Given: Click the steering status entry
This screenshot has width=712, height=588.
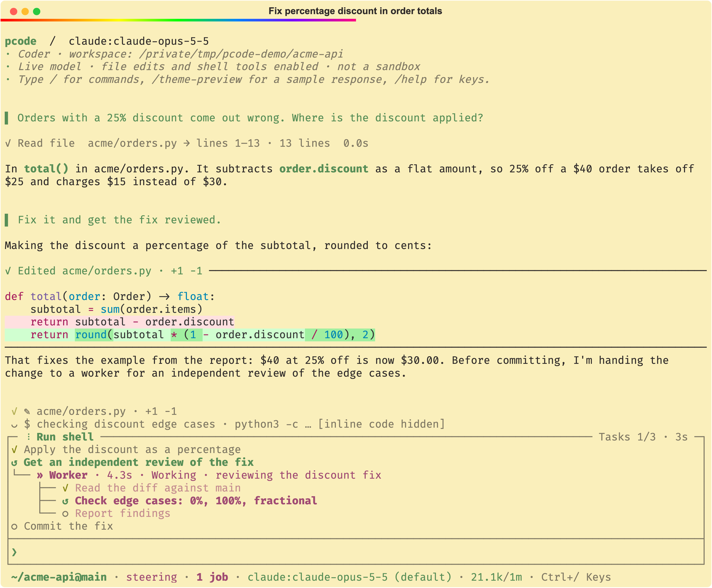Looking at the screenshot, I should pyautogui.click(x=152, y=577).
